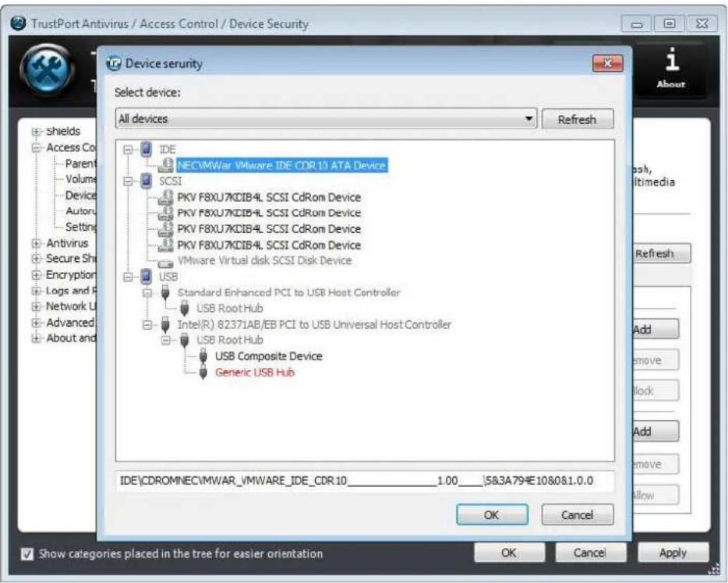Click the Intel 82371AB/EB controller plug icon
Image resolution: width=728 pixels, height=583 pixels.
[165, 324]
